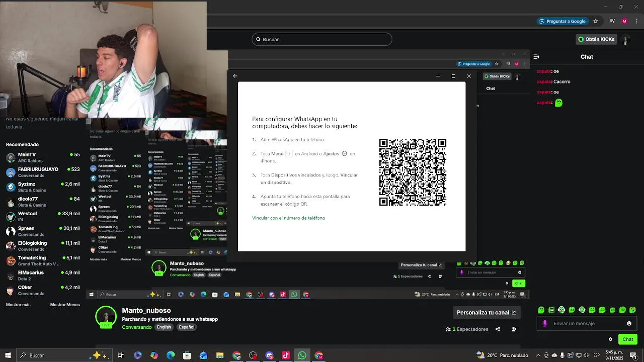Image resolution: width=644 pixels, height=362 pixels.
Task: Open the Windows Start menu
Action: [8, 355]
